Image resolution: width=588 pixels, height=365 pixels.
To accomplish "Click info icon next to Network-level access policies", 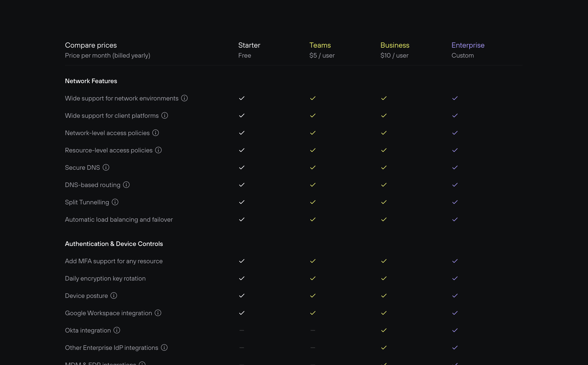I will tap(156, 133).
